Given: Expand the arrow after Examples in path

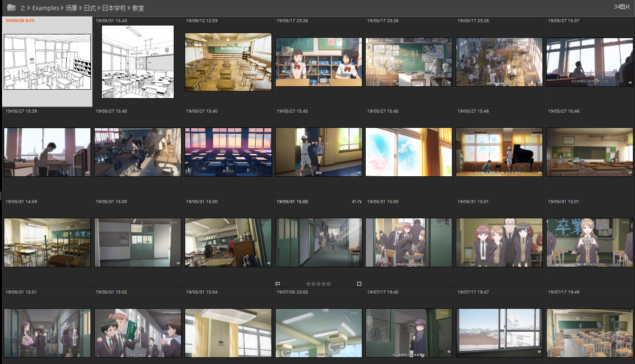Looking at the screenshot, I should 62,8.
